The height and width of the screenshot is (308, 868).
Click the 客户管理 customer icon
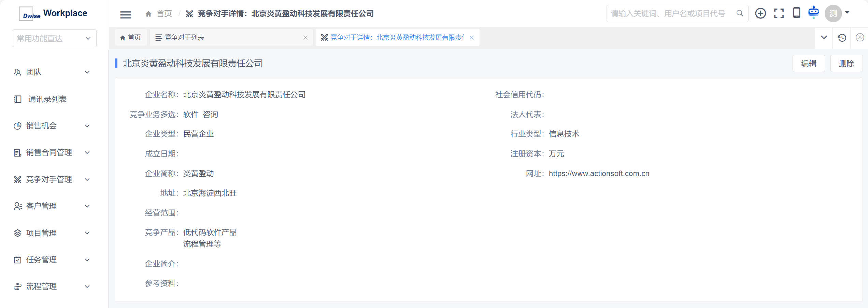pos(18,206)
